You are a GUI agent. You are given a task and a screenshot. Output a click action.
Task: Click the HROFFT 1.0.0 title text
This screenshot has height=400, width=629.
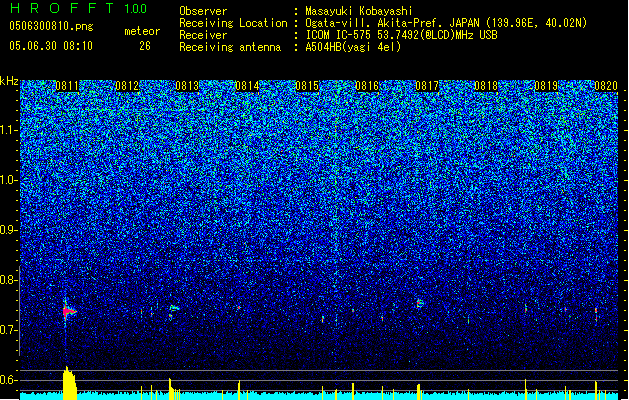[79, 8]
